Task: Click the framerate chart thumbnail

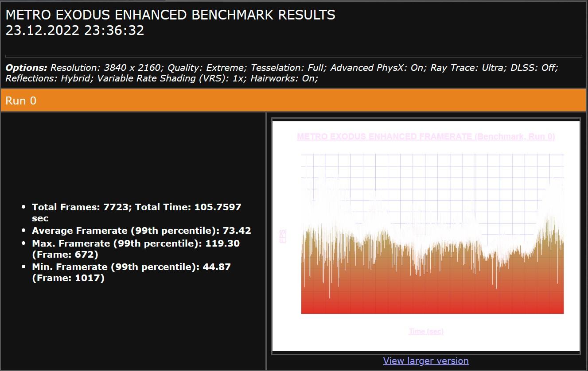Action: (x=426, y=236)
